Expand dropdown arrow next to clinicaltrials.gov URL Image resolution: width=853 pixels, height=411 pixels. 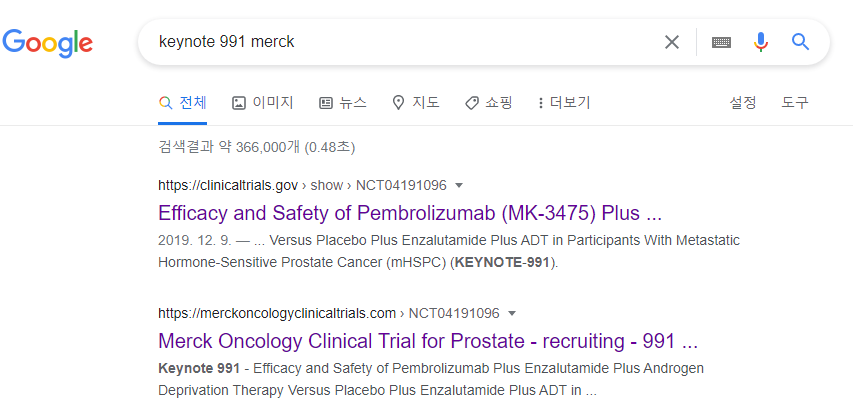click(459, 186)
